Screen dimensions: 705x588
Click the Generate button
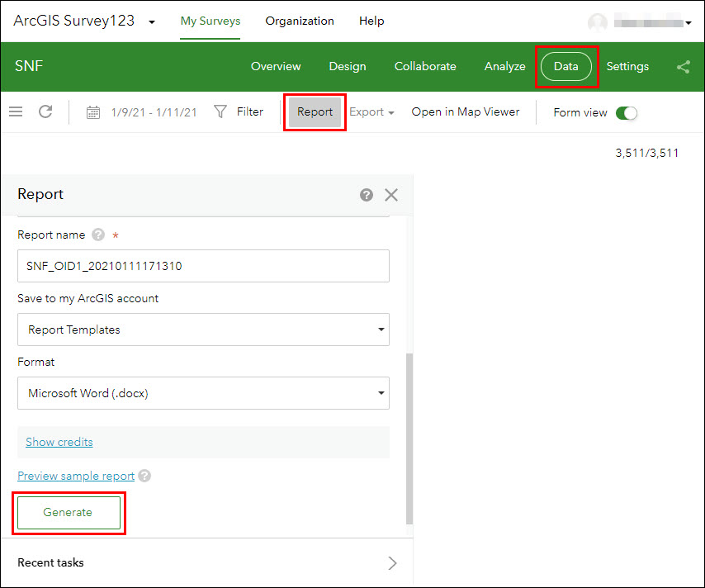[x=69, y=512]
